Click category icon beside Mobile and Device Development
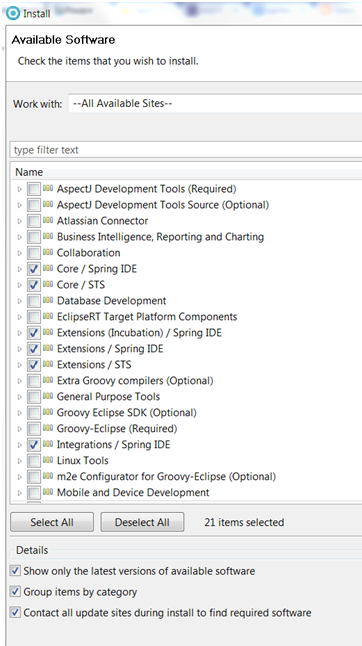362x646 pixels. pos(48,492)
